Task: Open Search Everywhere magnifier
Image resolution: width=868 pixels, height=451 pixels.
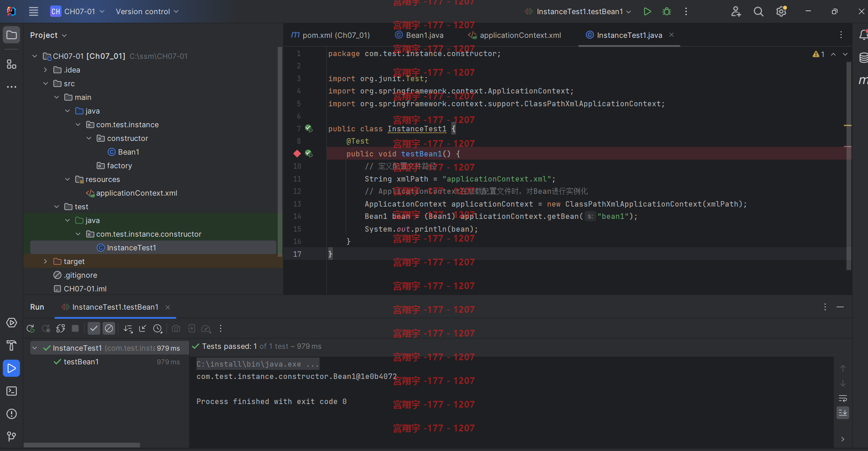Action: coord(759,11)
